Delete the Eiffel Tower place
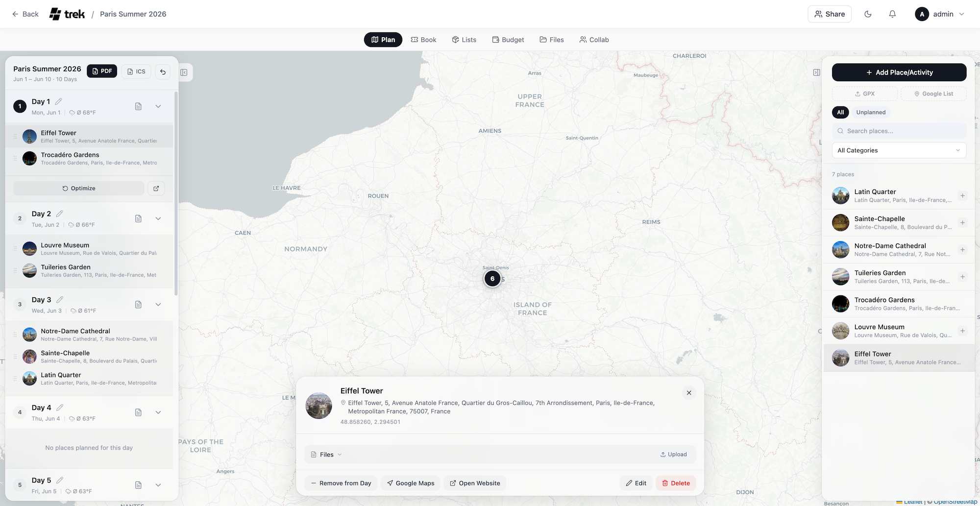 click(676, 483)
